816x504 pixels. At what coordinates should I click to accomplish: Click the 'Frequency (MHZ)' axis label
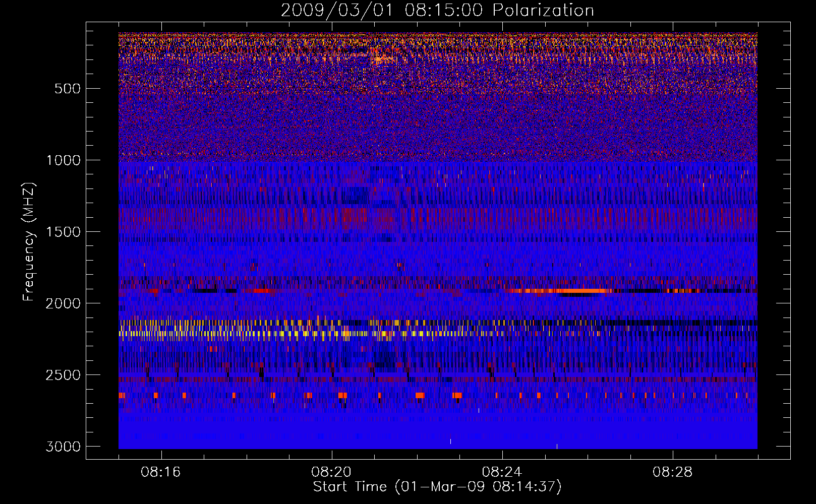click(29, 242)
